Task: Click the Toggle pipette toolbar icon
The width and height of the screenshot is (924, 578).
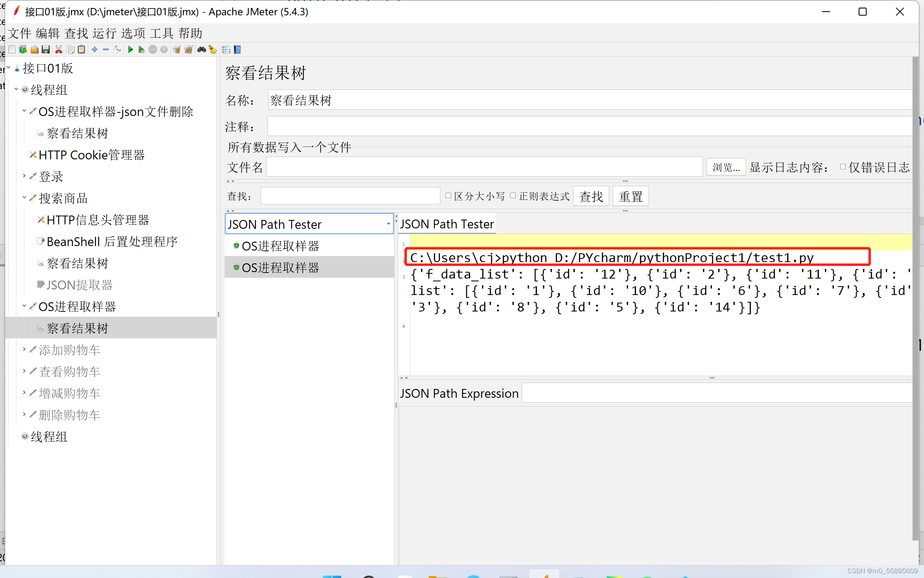Action: click(118, 49)
